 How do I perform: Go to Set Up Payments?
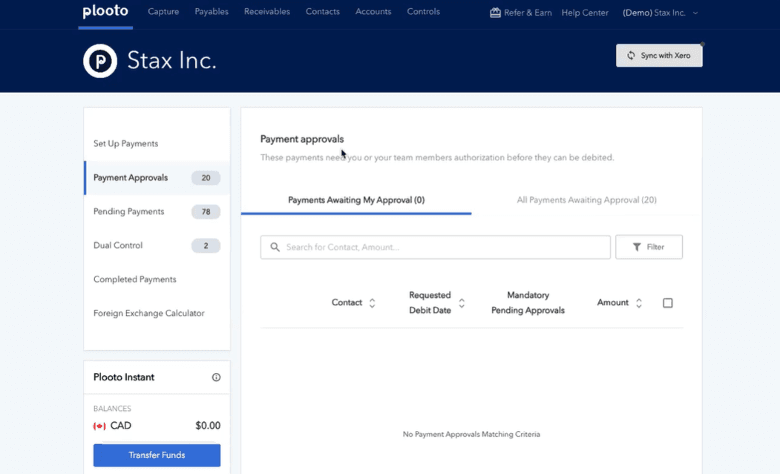coord(125,143)
